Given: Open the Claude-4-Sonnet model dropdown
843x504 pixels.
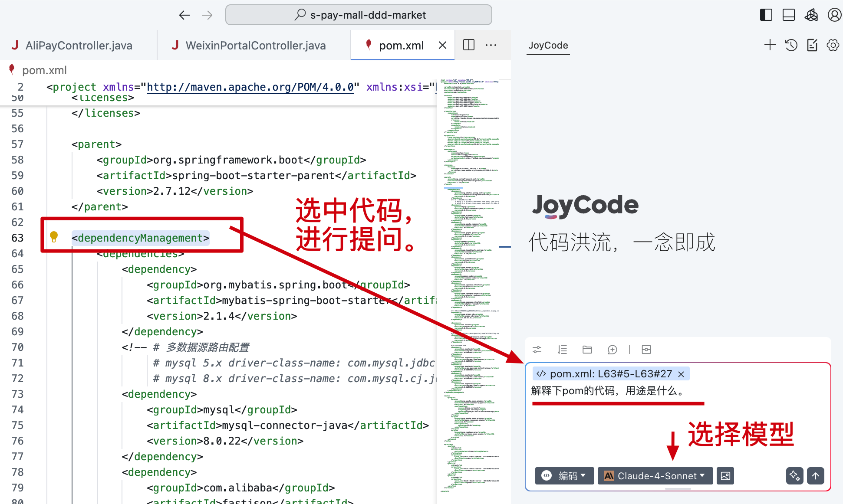Looking at the screenshot, I should [655, 476].
